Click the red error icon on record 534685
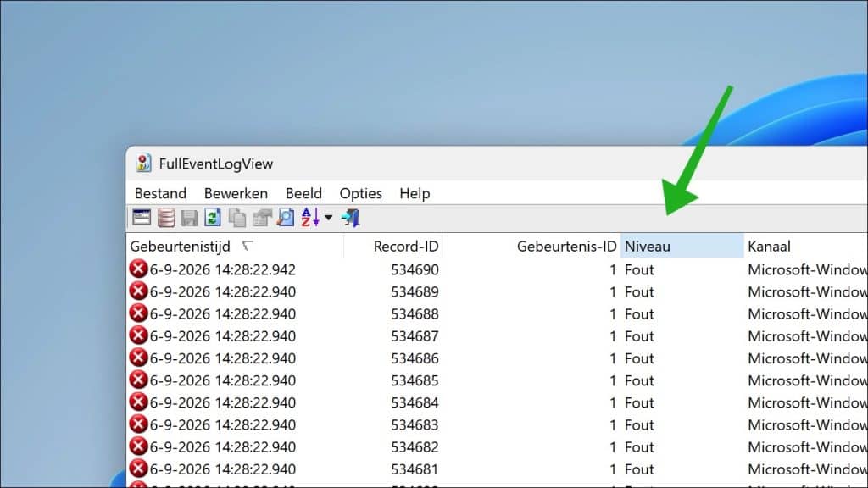This screenshot has height=488, width=868. click(138, 380)
